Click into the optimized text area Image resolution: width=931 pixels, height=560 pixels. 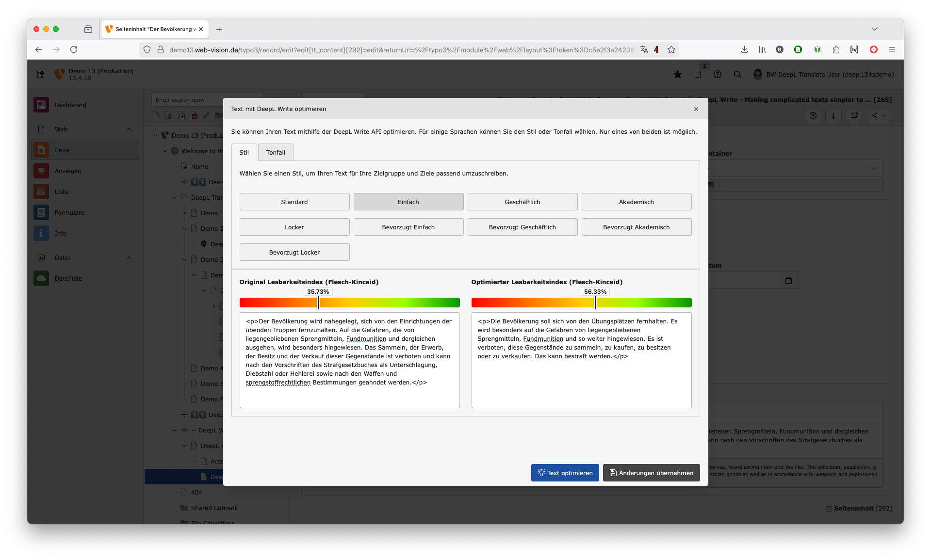tap(581, 360)
